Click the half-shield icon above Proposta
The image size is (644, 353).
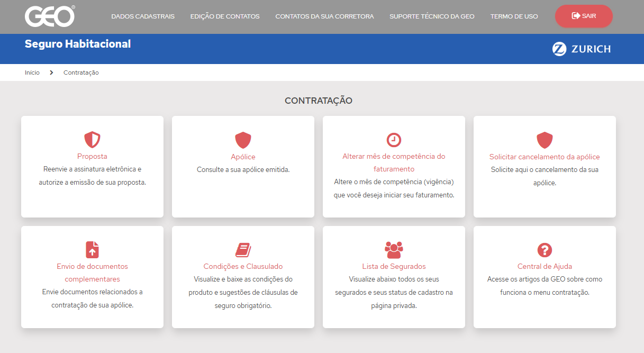[x=92, y=140]
